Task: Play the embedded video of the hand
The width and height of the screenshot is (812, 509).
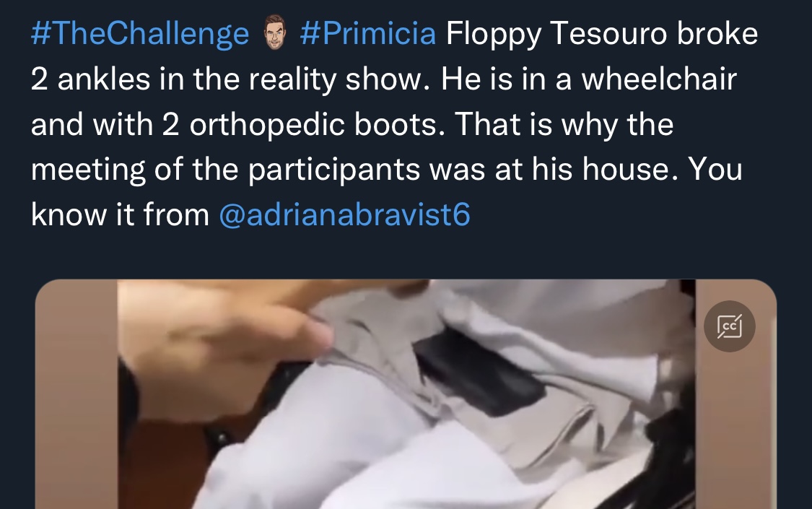Action: tap(406, 394)
